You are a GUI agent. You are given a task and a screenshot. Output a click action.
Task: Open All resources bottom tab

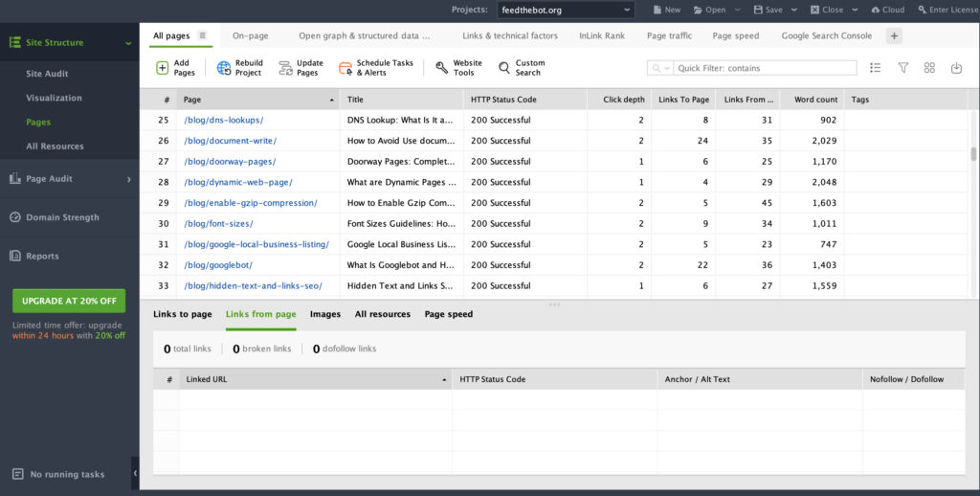click(383, 314)
